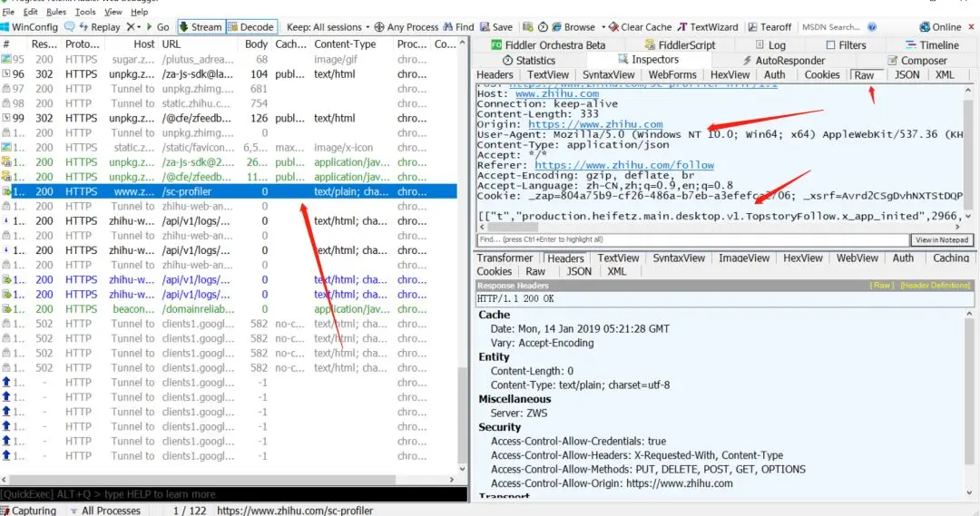Click the Find highlight input field
Screen dimensions: 980x516
(692, 240)
